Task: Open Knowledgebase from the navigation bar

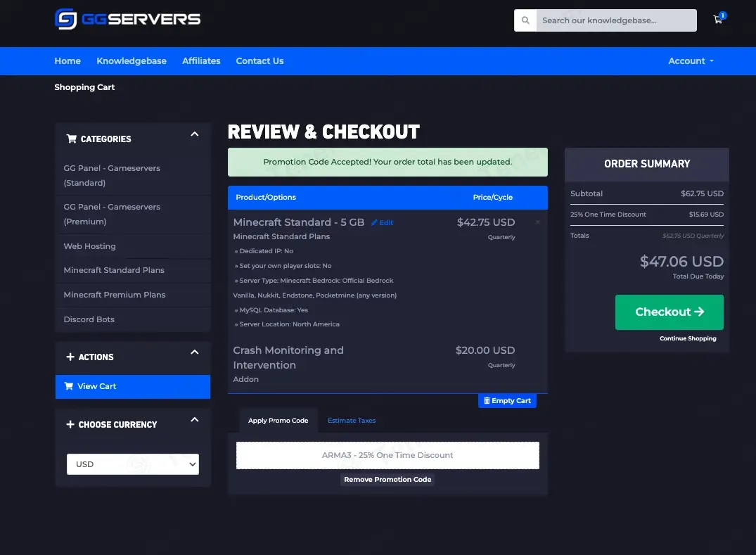Action: pos(131,61)
